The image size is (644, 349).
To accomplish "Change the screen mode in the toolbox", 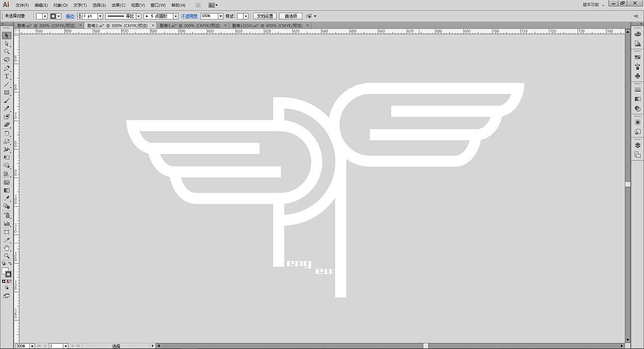I will tap(7, 296).
